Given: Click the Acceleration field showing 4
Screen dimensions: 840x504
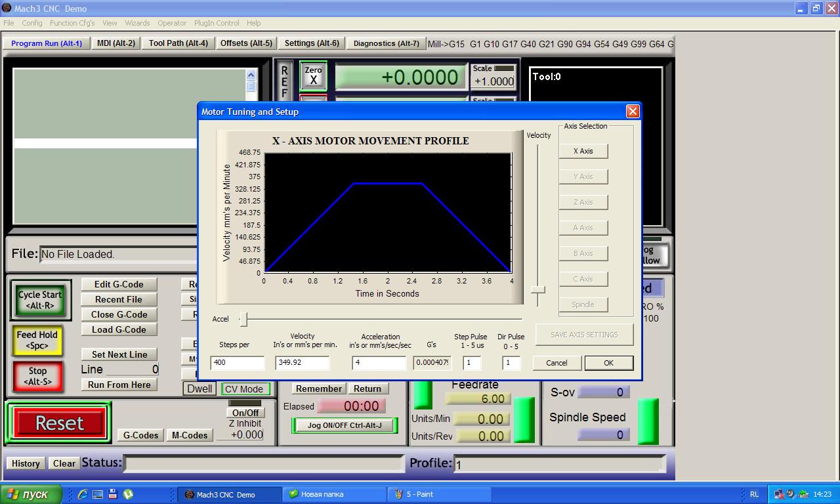Looking at the screenshot, I should [379, 363].
